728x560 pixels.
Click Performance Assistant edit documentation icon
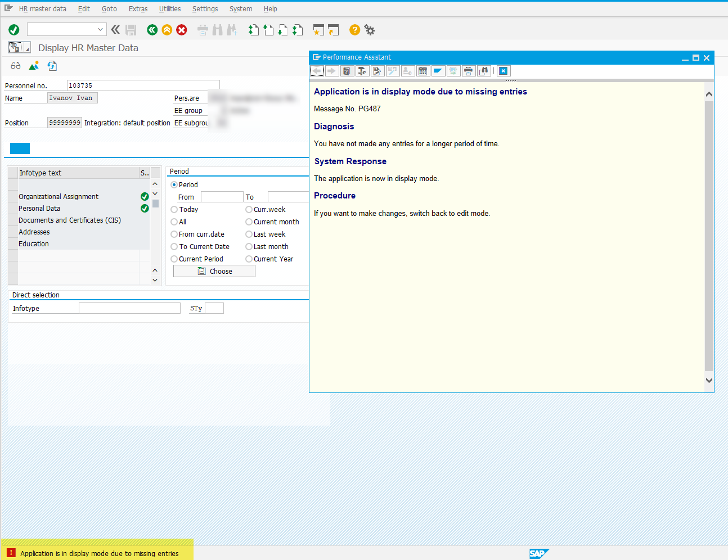point(378,71)
